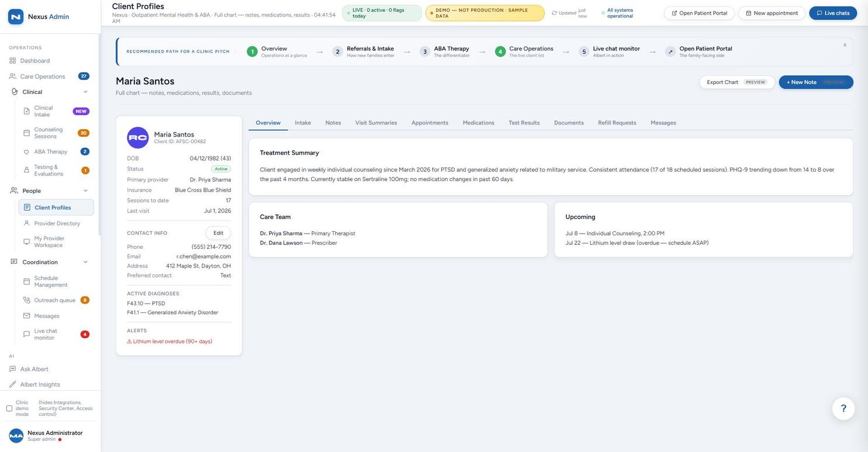Click the Provider Directory person icon
Viewport: 868px width, 452px height.
26,223
